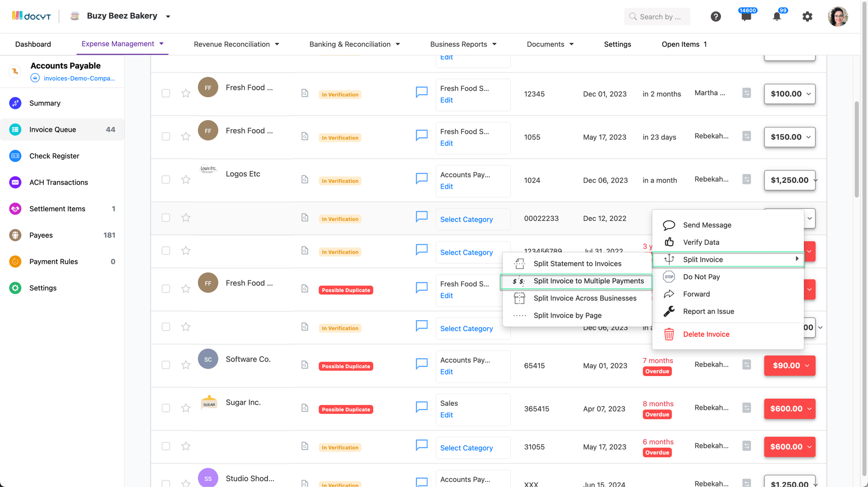This screenshot has height=487, width=868.
Task: View Settlement Items from the sidebar
Action: (58, 208)
